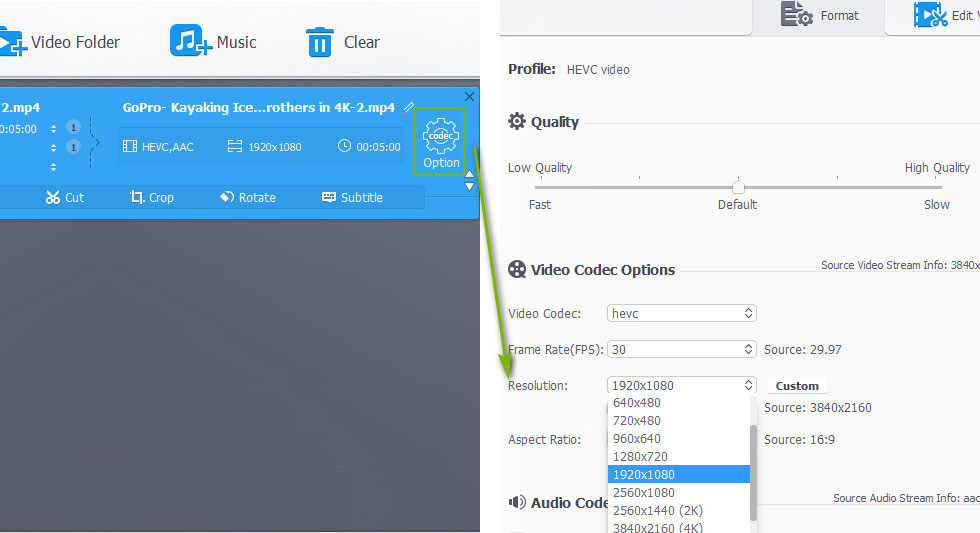Screen dimensions: 980x533
Task: Expand the Video Codec hevc dropdown
Action: coord(681,313)
